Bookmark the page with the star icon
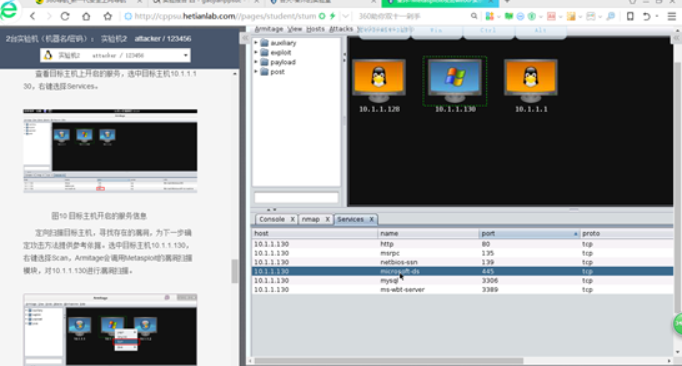Viewport: 682px width, 366px height. click(107, 17)
